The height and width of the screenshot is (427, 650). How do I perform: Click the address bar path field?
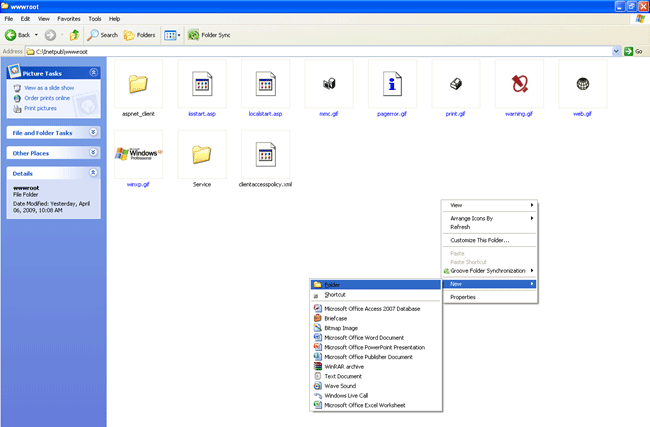319,51
